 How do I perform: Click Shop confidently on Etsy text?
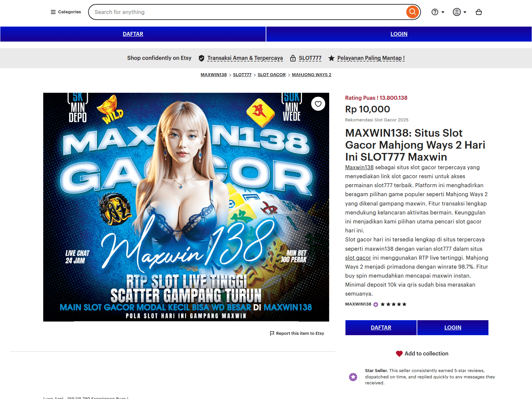click(x=159, y=58)
